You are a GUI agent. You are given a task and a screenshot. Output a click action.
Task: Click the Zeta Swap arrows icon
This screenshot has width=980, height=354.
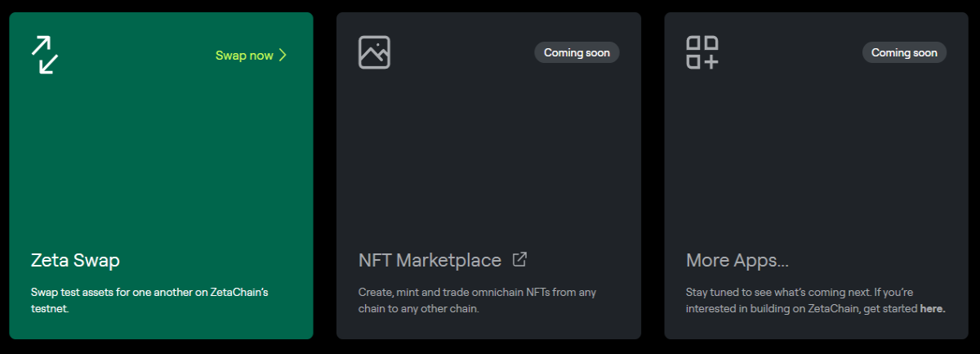tap(45, 54)
